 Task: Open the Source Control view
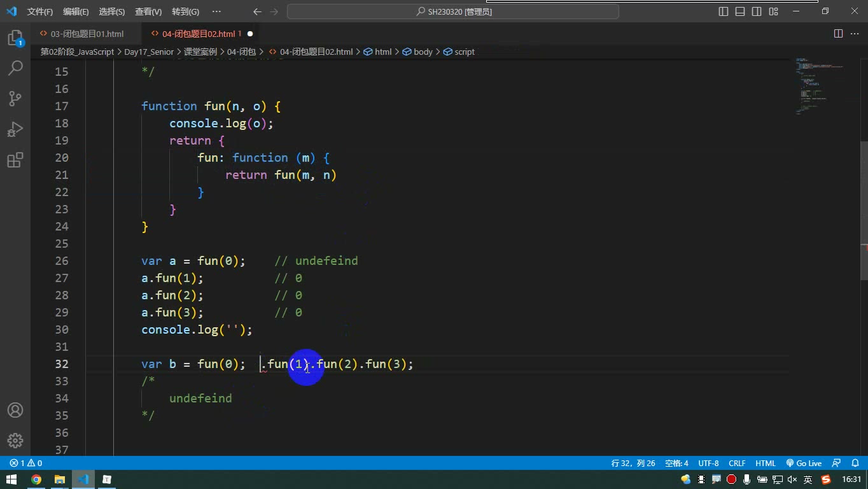[x=15, y=99]
